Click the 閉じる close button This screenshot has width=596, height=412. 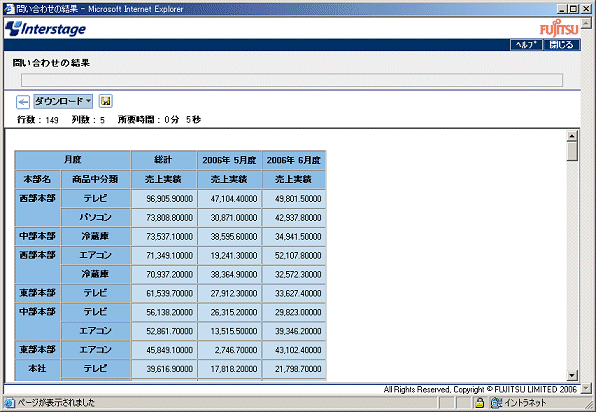561,45
